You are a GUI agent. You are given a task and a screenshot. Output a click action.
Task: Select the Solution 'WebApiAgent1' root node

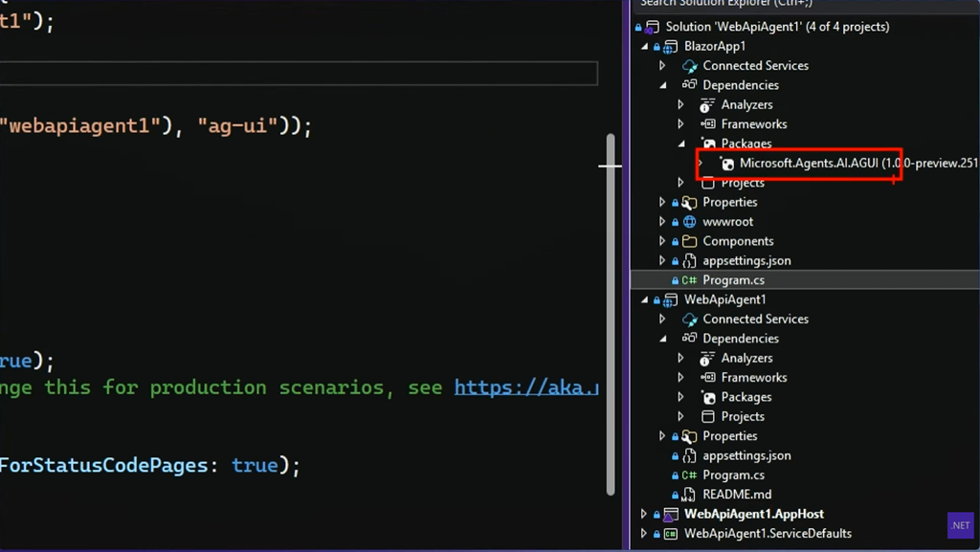pos(777,27)
